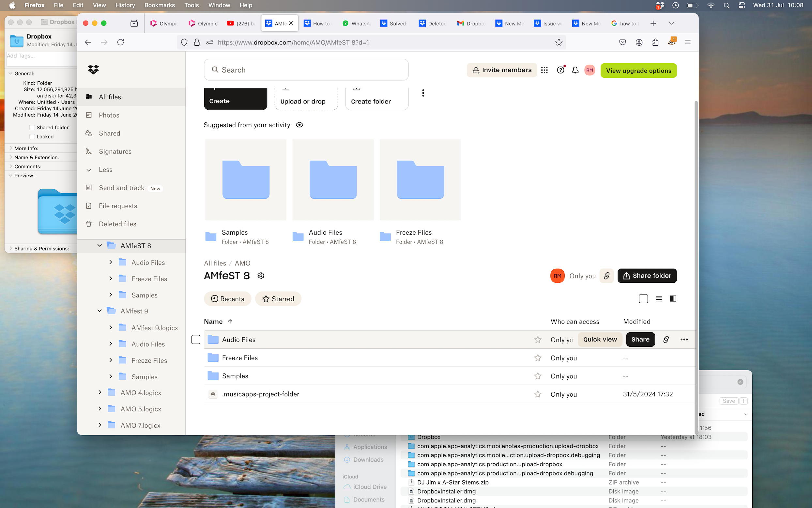The height and width of the screenshot is (508, 812).
Task: Star the Samples folder row
Action: 538,376
